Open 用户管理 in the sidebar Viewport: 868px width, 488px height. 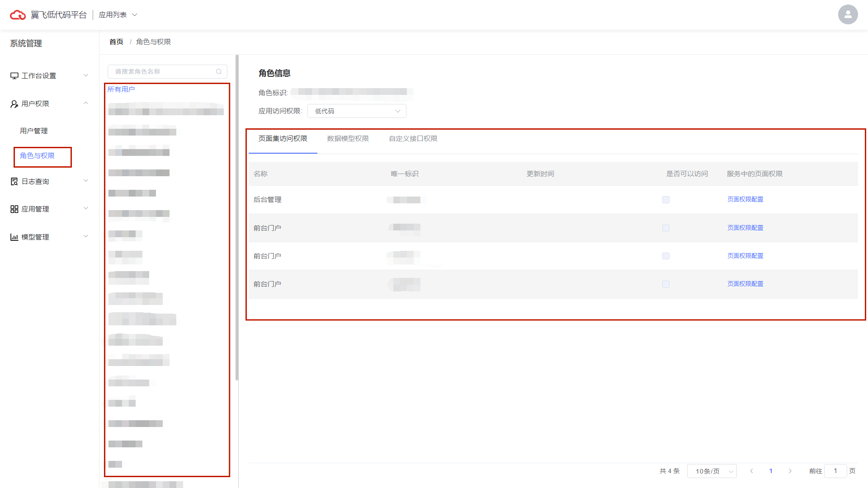coord(34,131)
